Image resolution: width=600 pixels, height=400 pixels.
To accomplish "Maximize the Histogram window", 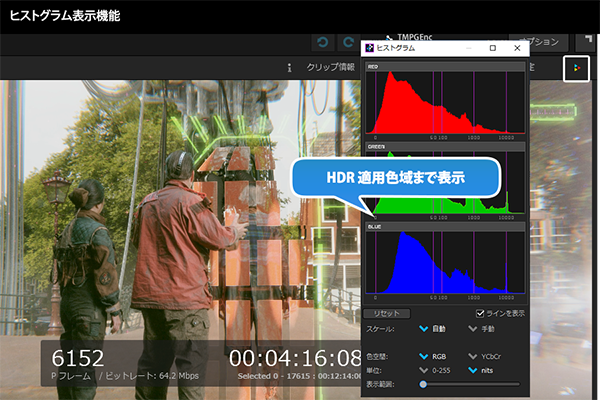I will click(493, 48).
